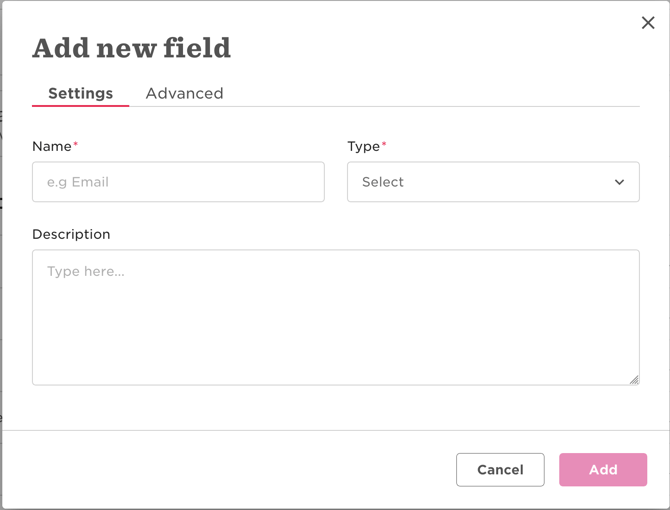Click into the Description text area
This screenshot has height=510, width=670.
[335, 317]
